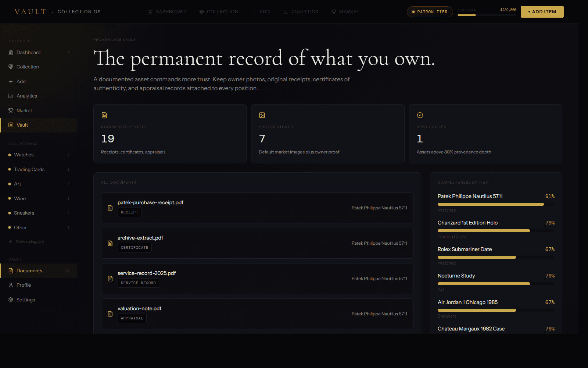Screen dimensions: 588x368
Task: Click Rolex Submariner Date item title
Action: pyautogui.click(x=465, y=249)
